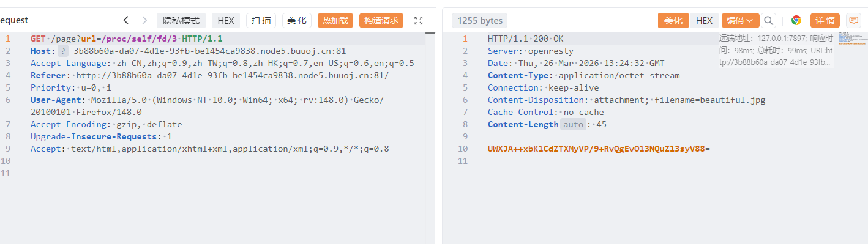Click the Host question-mark hint badge

[63, 51]
